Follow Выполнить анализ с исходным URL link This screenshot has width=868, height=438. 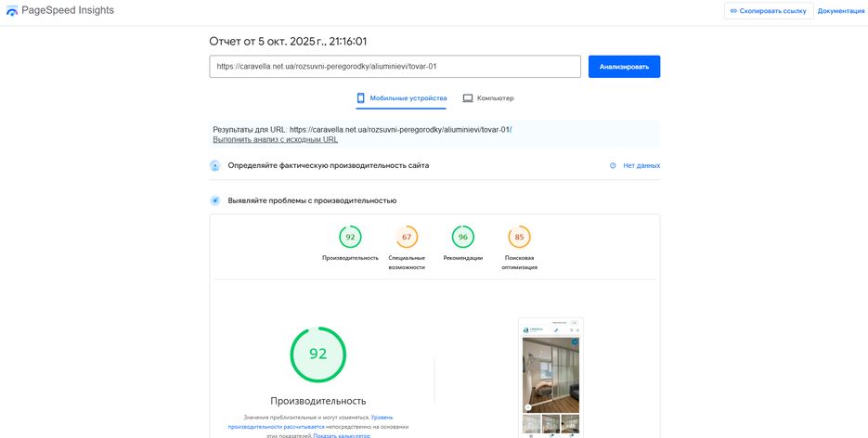point(275,139)
